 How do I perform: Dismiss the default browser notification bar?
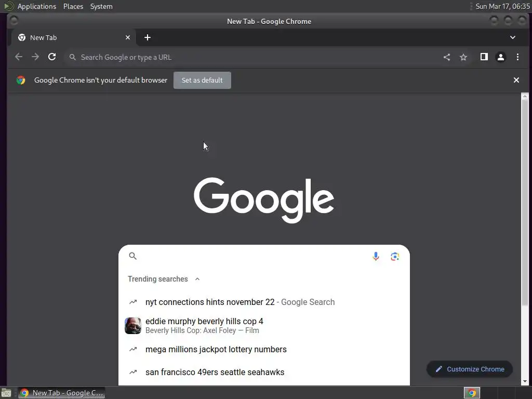(516, 80)
